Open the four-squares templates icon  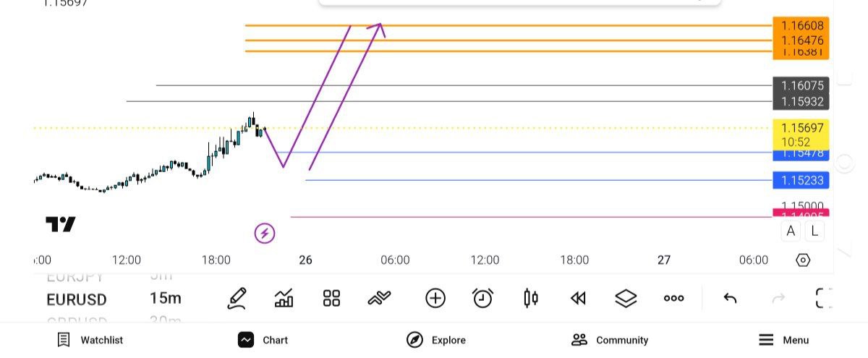pyautogui.click(x=331, y=298)
